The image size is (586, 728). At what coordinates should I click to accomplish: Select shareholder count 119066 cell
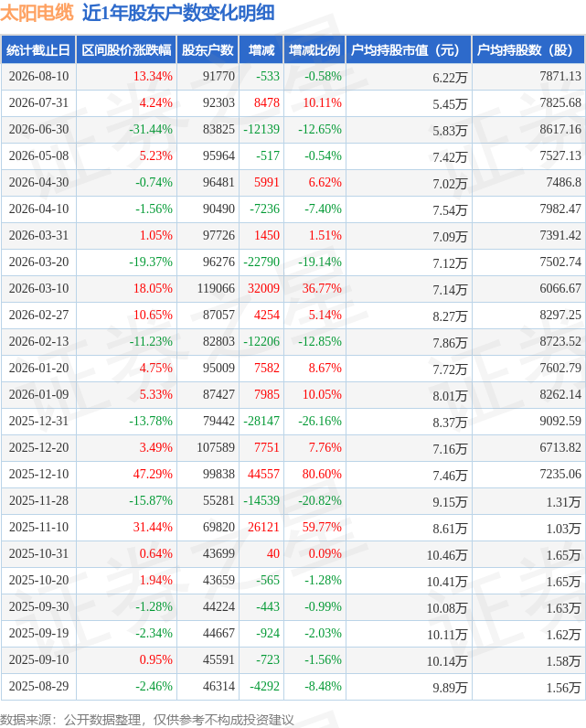point(216,288)
